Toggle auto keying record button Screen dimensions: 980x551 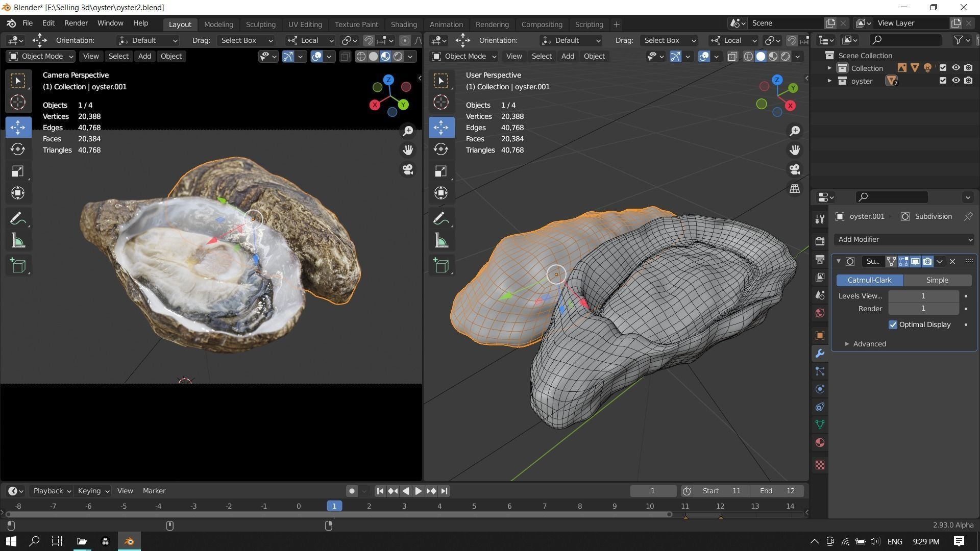point(352,491)
